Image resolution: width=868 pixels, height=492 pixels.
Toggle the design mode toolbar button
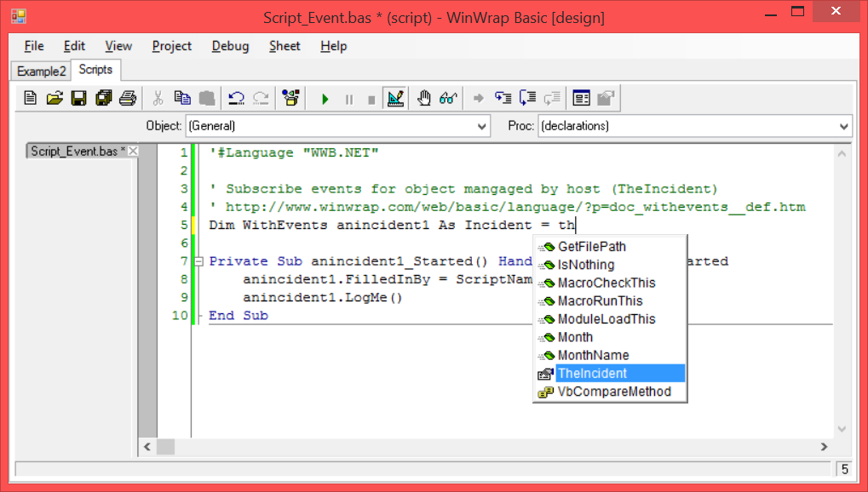pyautogui.click(x=394, y=99)
